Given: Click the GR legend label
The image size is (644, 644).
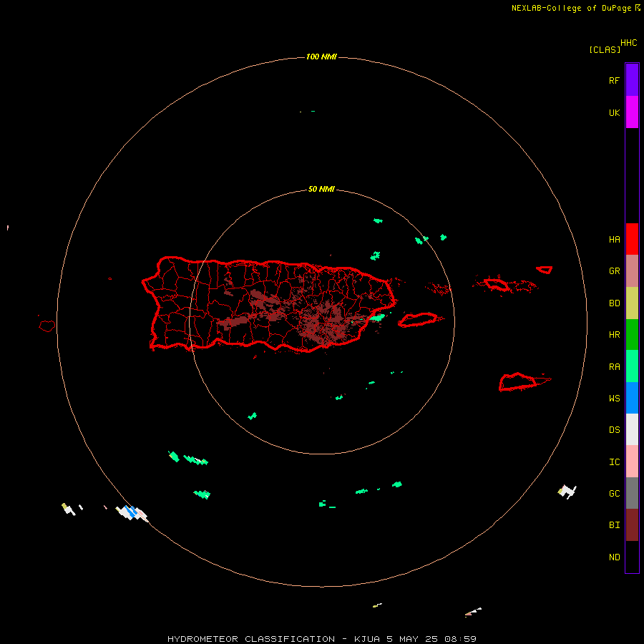Looking at the screenshot, I should click(614, 271).
